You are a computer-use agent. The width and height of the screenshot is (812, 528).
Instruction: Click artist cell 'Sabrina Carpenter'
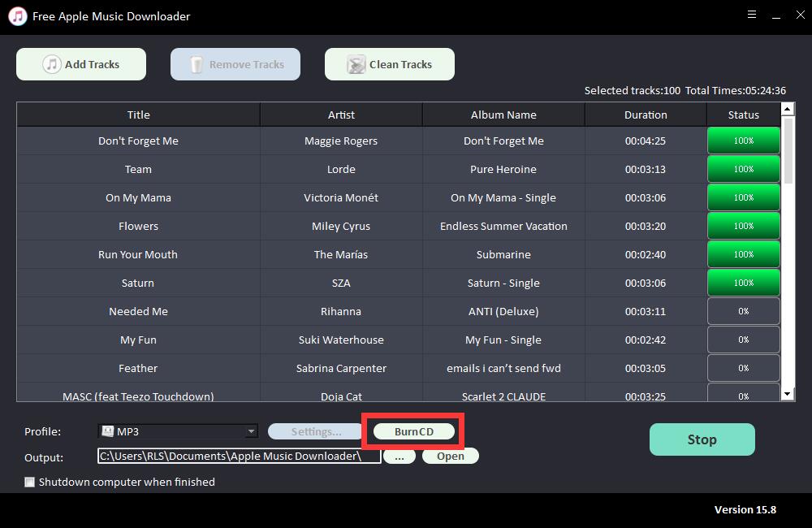341,369
